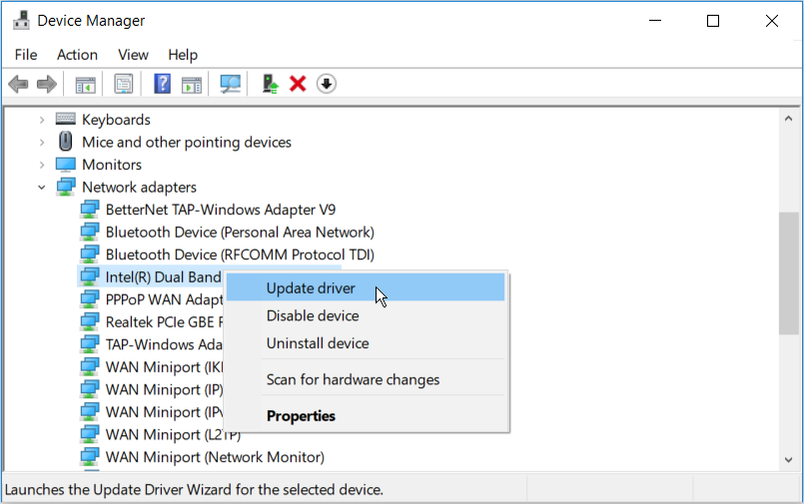Select Disable device in context menu

(312, 316)
